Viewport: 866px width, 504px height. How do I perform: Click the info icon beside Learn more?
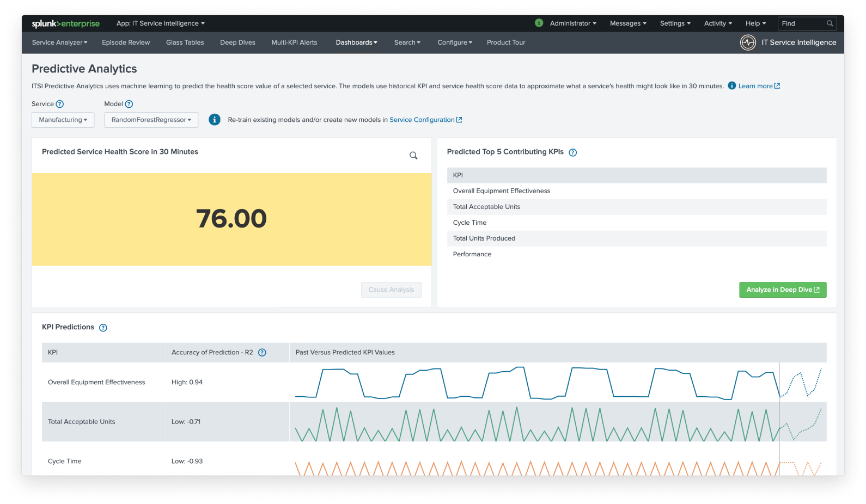coord(732,85)
